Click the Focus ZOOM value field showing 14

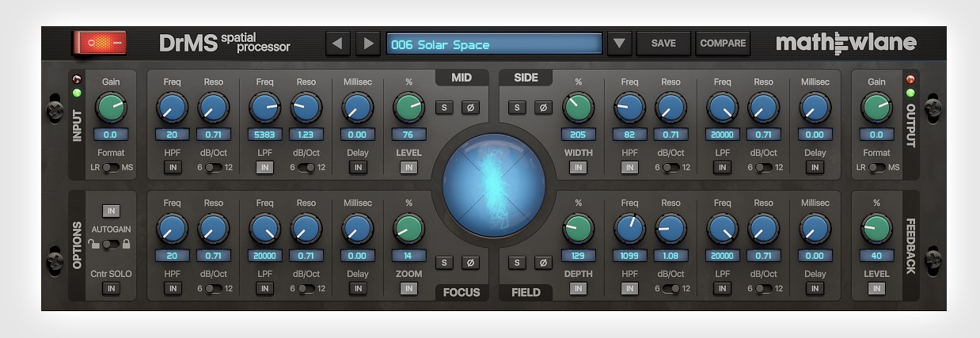click(x=408, y=256)
